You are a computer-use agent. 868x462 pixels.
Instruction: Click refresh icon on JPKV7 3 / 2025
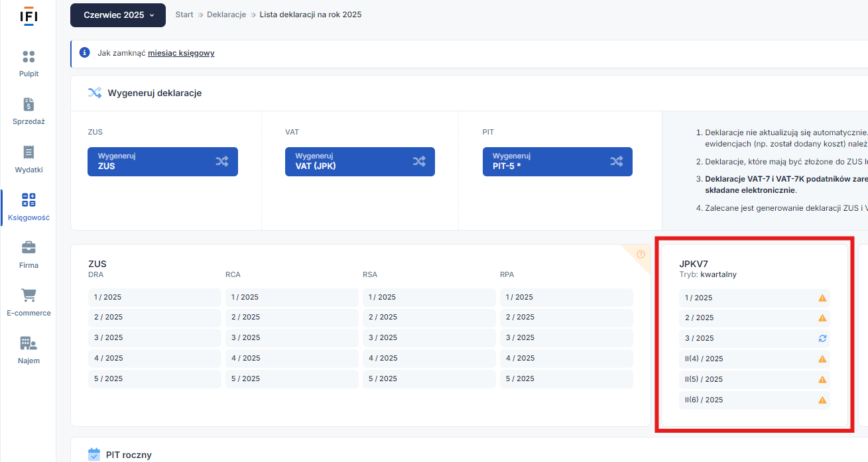pyautogui.click(x=822, y=338)
